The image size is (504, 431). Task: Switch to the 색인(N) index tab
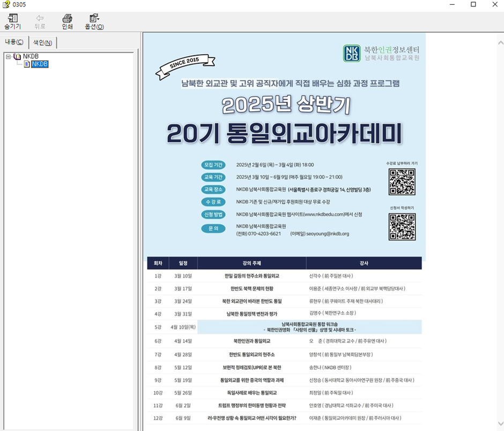(43, 42)
